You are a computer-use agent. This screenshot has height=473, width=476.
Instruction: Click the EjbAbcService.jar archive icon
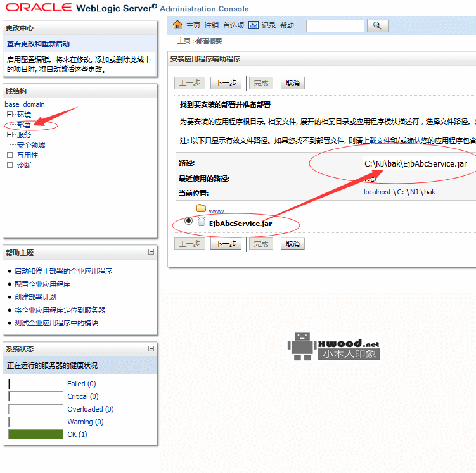tap(202, 222)
